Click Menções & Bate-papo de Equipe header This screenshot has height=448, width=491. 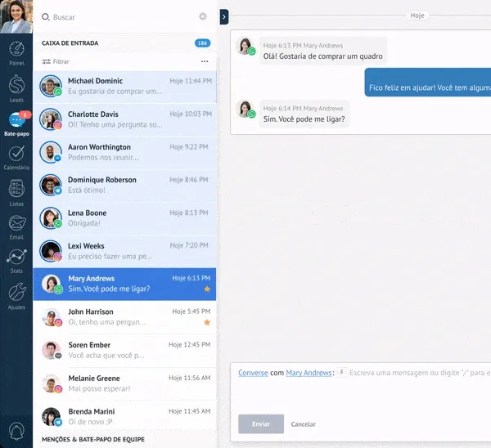93,439
